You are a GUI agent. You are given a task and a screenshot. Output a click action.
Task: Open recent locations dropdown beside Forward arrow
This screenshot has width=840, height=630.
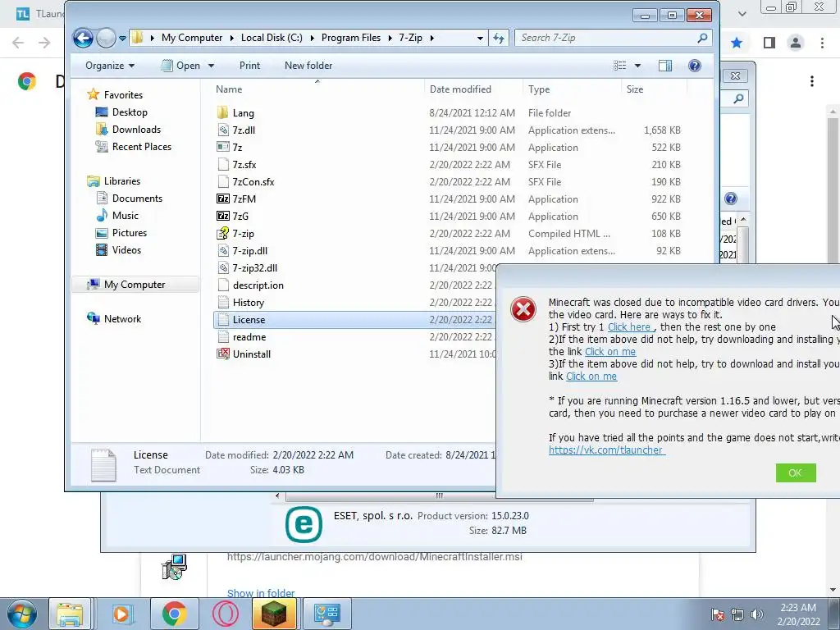tap(123, 38)
